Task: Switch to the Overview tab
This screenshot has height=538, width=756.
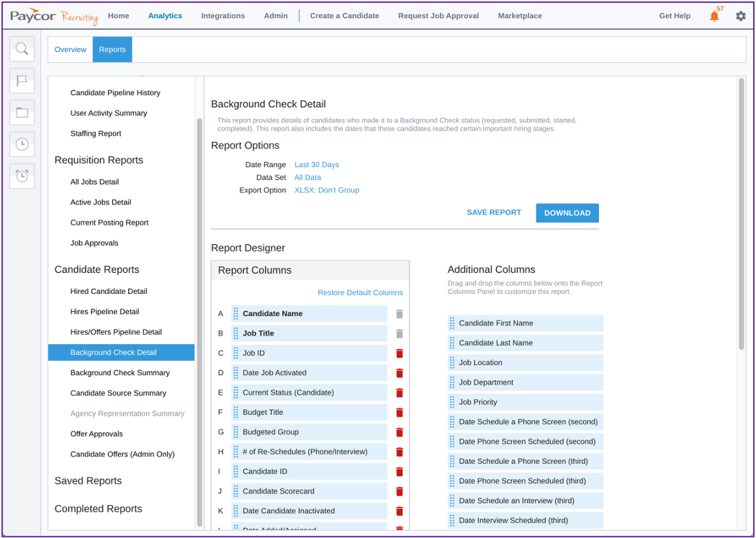Action: click(x=70, y=49)
